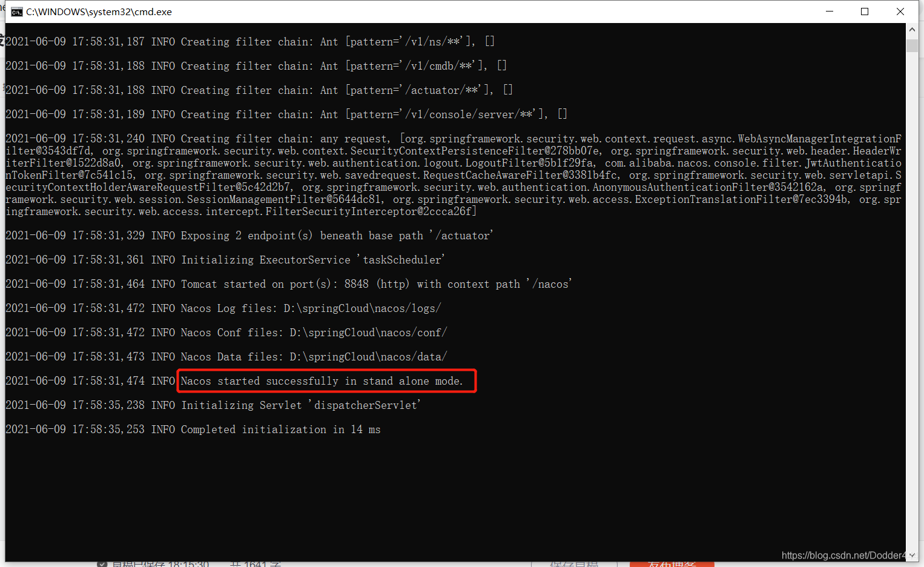The height and width of the screenshot is (567, 924).
Task: Maximize the cmd.exe window
Action: click(x=865, y=12)
